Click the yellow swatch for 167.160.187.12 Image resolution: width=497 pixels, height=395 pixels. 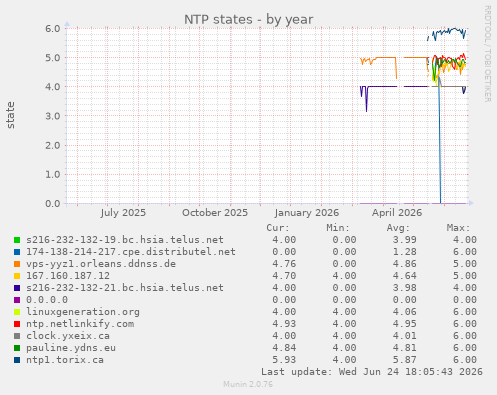pos(17,276)
